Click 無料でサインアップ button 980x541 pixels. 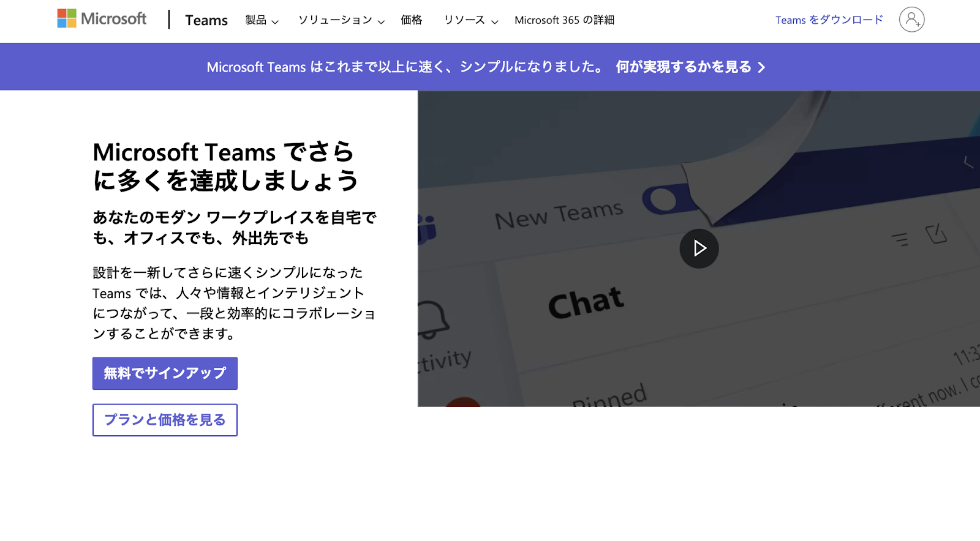165,373
